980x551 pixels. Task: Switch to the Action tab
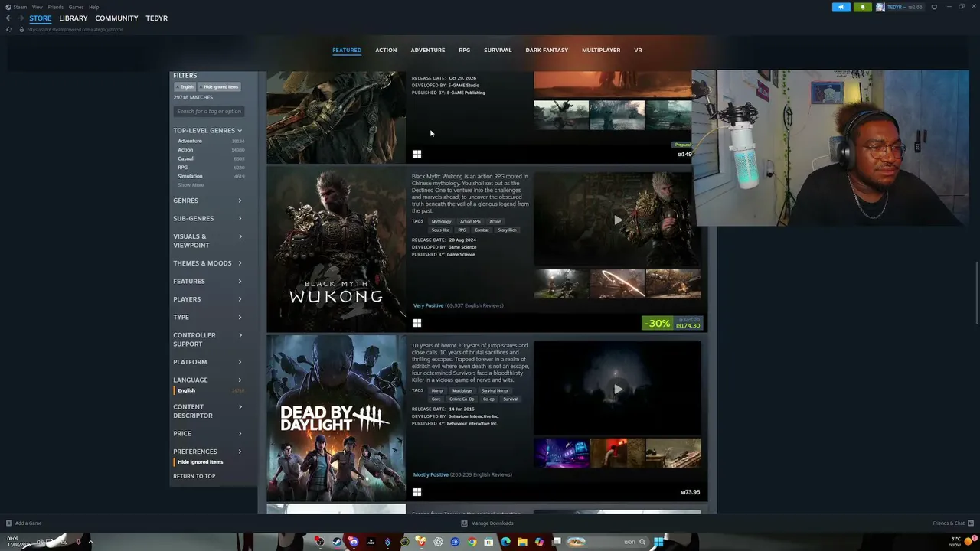386,51
